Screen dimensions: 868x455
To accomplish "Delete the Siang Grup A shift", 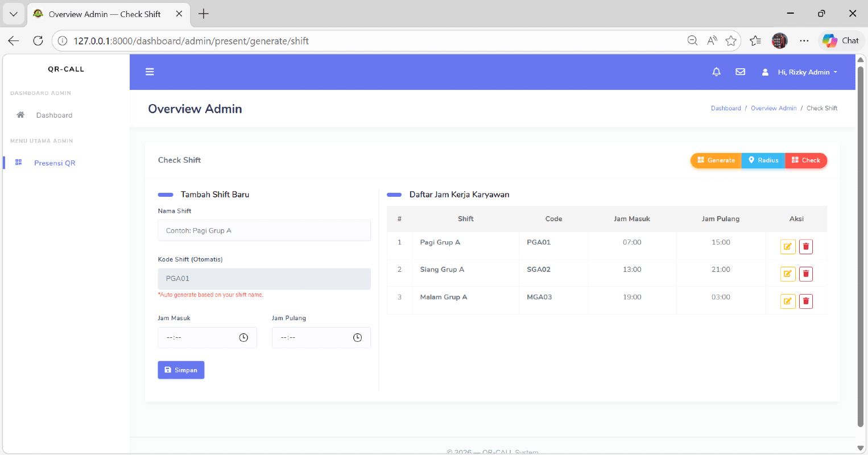I will 806,274.
